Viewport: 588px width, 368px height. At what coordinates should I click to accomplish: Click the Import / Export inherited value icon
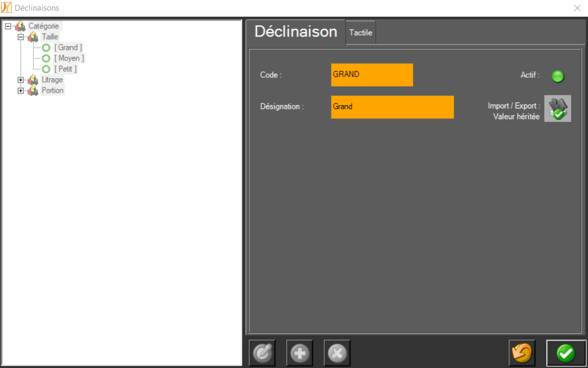(557, 108)
